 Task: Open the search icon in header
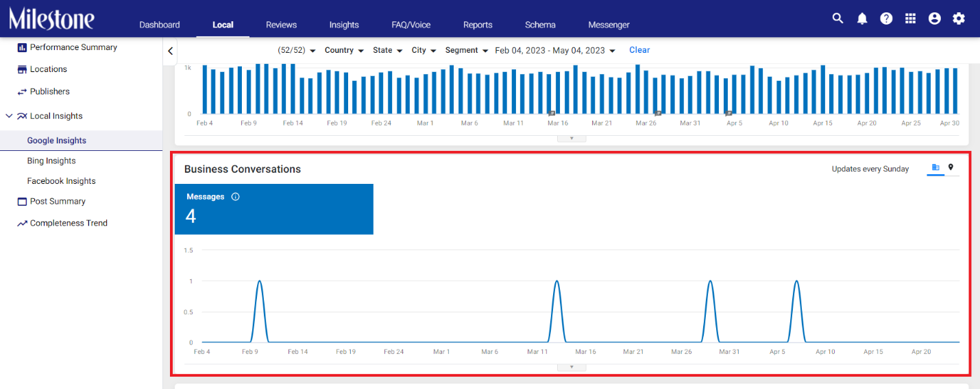tap(837, 19)
